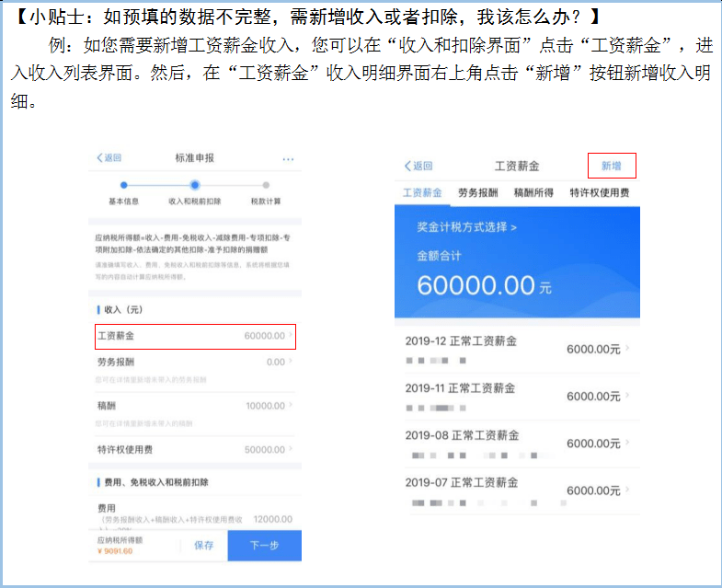Open 奖金计税方式选择 link
The height and width of the screenshot is (588, 722).
point(466,226)
